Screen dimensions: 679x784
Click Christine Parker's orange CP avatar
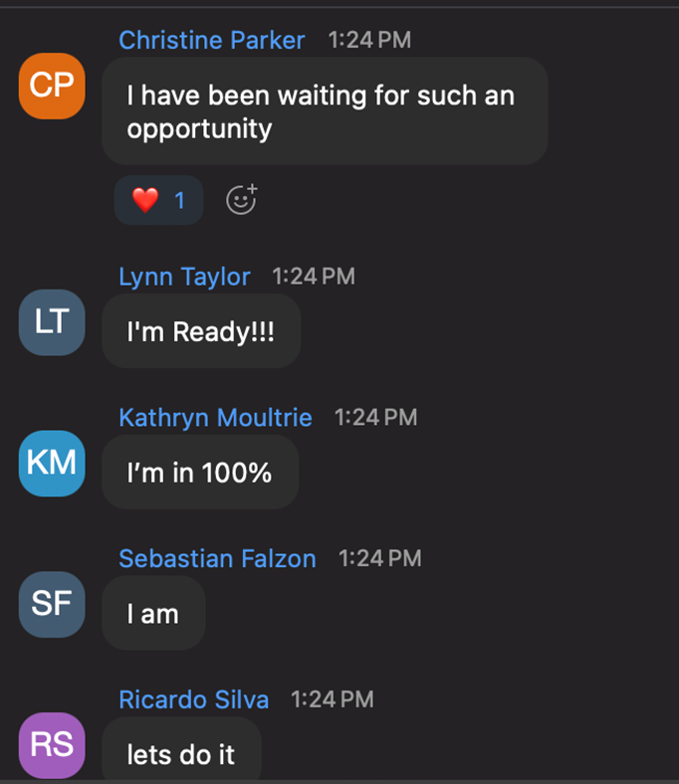click(x=52, y=86)
